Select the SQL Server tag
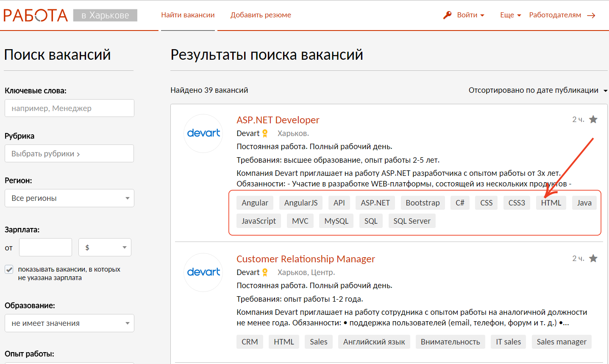Screen dimensions: 609x364 click(x=412, y=221)
